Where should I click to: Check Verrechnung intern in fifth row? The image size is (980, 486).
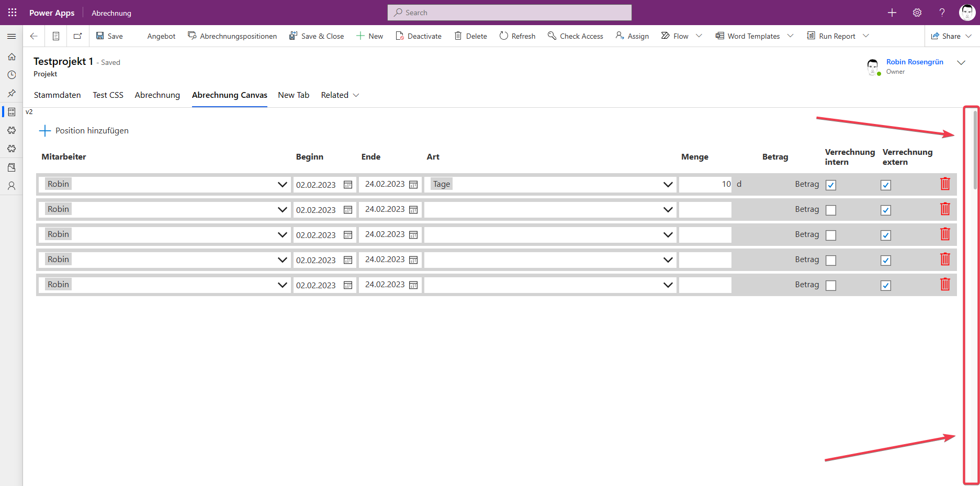click(x=831, y=286)
